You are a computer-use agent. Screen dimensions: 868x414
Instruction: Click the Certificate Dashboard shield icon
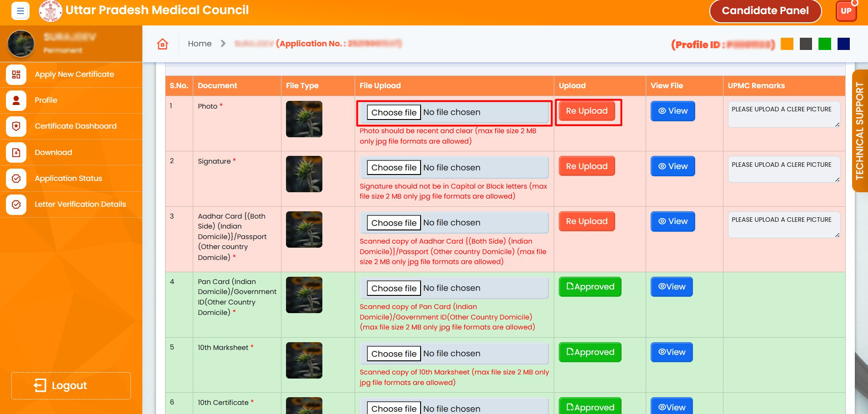pos(16,126)
